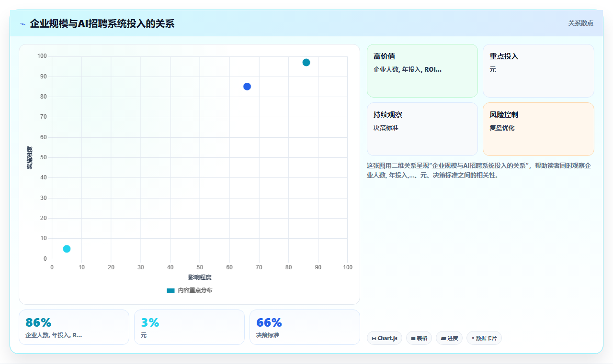This screenshot has width=613, height=364.
Task: Click the 复盘优化 text in 风险控制 card
Action: click(502, 128)
